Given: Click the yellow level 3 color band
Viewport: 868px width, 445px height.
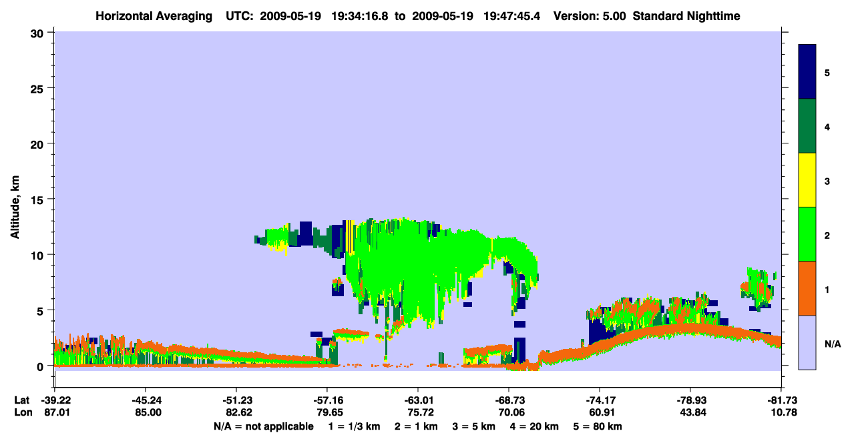Looking at the screenshot, I should click(x=807, y=180).
